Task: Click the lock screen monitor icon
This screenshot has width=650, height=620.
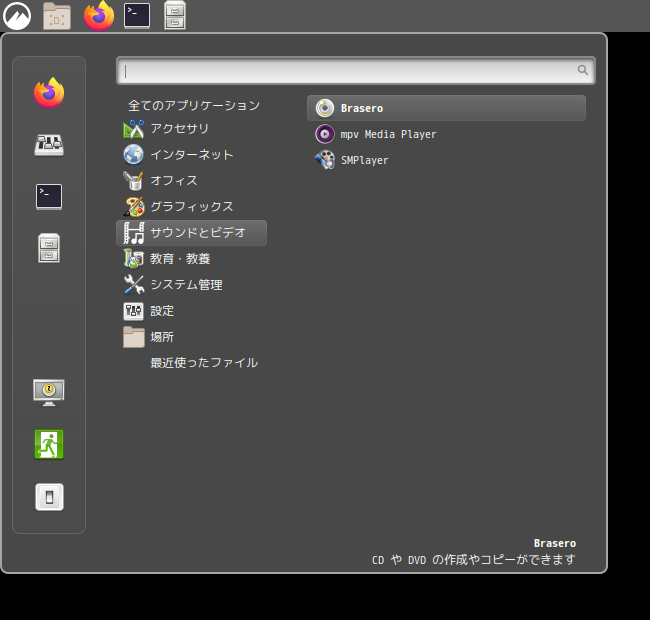Action: (49, 392)
